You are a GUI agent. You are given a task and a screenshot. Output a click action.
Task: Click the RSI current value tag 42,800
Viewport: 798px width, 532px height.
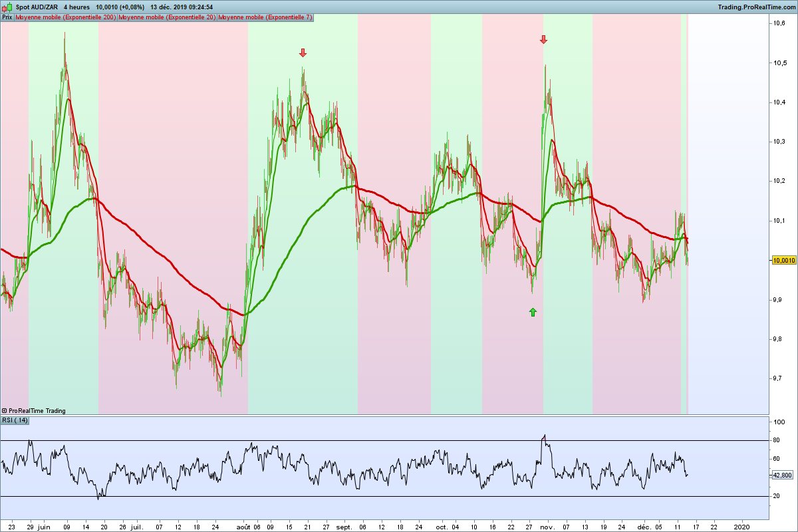(x=783, y=475)
